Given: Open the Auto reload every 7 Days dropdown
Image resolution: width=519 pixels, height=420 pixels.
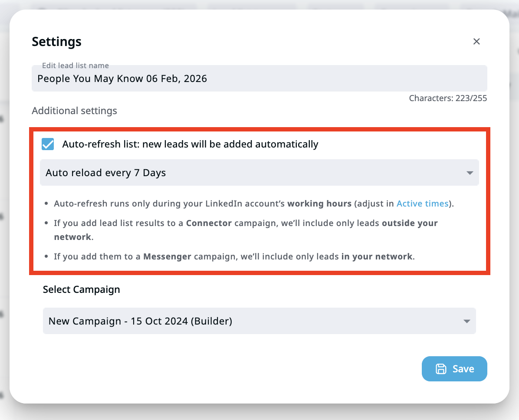Looking at the screenshot, I should (x=259, y=172).
